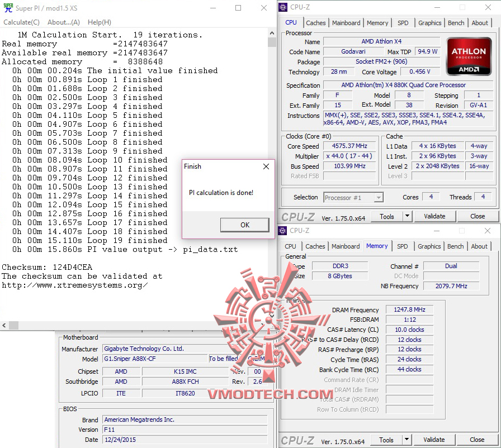Click Tools button in top CPU-Z
The height and width of the screenshot is (448, 501).
pyautogui.click(x=386, y=216)
